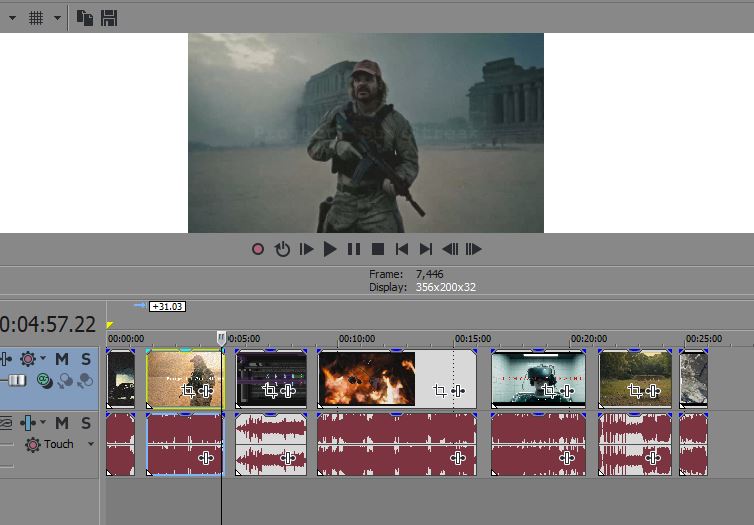Image resolution: width=754 pixels, height=525 pixels.
Task: Click the Touch automation gear icon
Action: pos(33,444)
